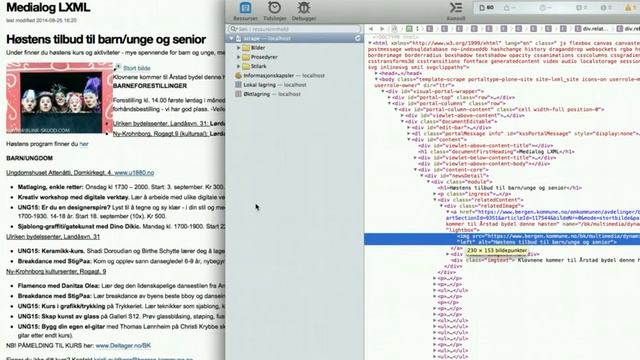
Task: Click the forward arrow above the DOM tree
Action: coord(382,29)
